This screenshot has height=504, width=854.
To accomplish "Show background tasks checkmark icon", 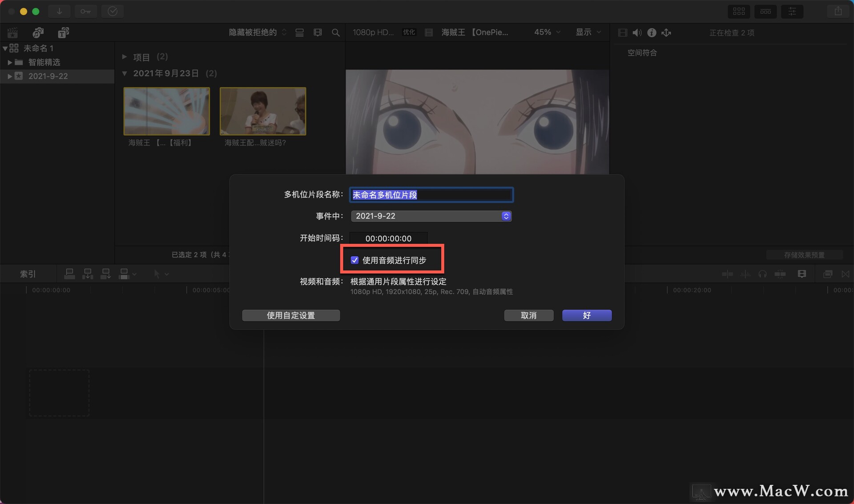I will point(113,11).
